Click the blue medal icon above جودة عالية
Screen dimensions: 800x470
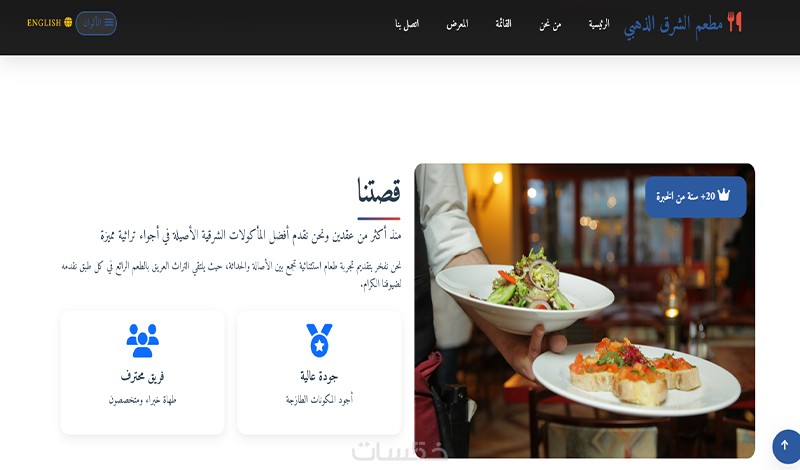click(x=319, y=340)
